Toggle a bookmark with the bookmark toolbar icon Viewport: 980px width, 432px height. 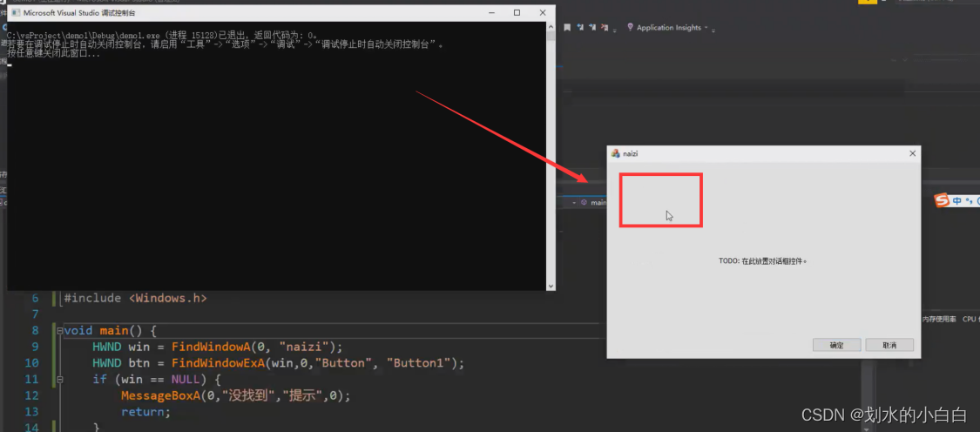[x=567, y=28]
